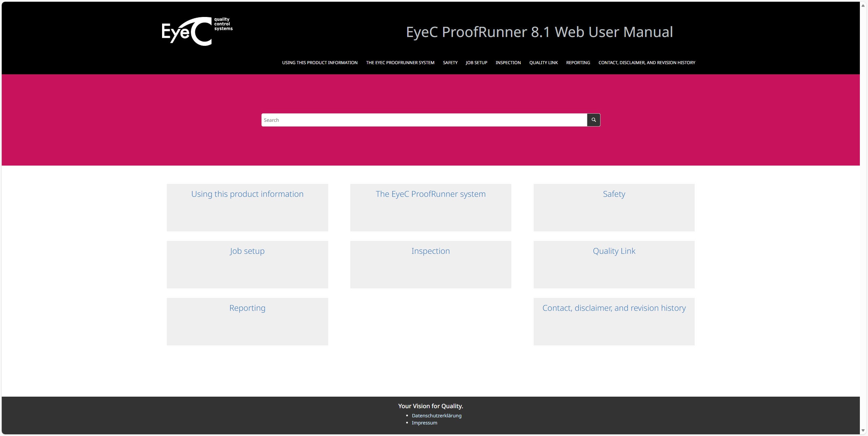The width and height of the screenshot is (868, 436).
Task: Open the Inspection tile
Action: tap(430, 251)
